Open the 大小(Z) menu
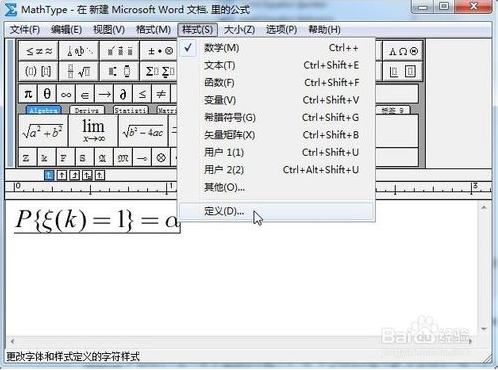Viewport: 498px width, 370px height. pos(239,30)
